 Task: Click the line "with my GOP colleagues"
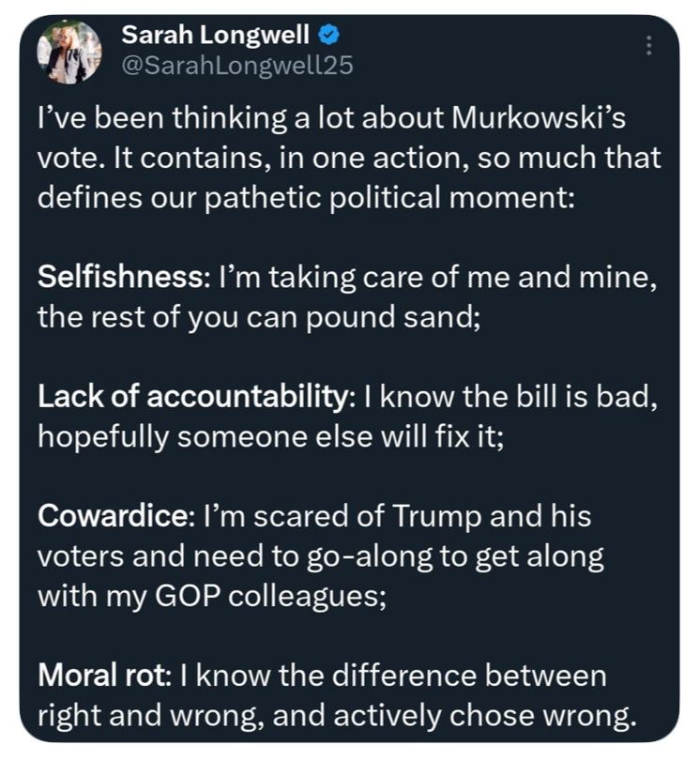point(211,596)
